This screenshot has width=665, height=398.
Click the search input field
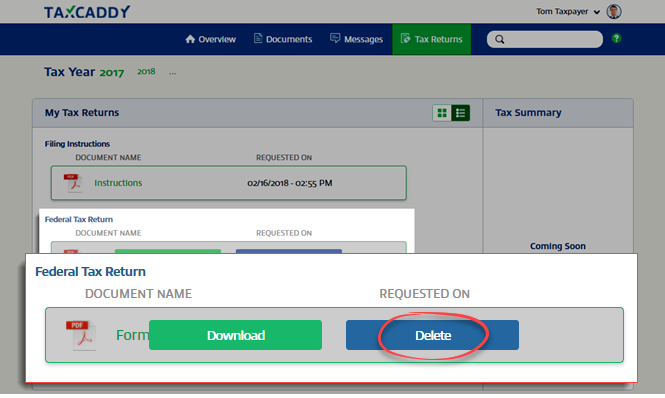[x=545, y=39]
